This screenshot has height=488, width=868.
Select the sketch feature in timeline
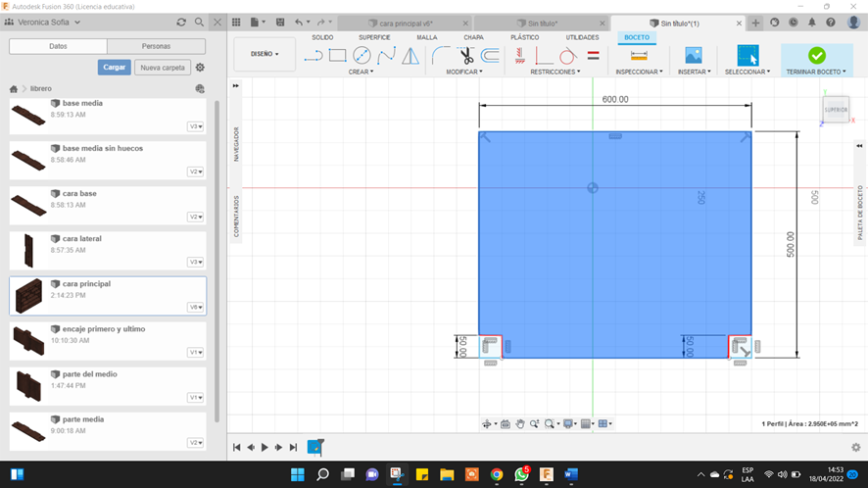(315, 447)
